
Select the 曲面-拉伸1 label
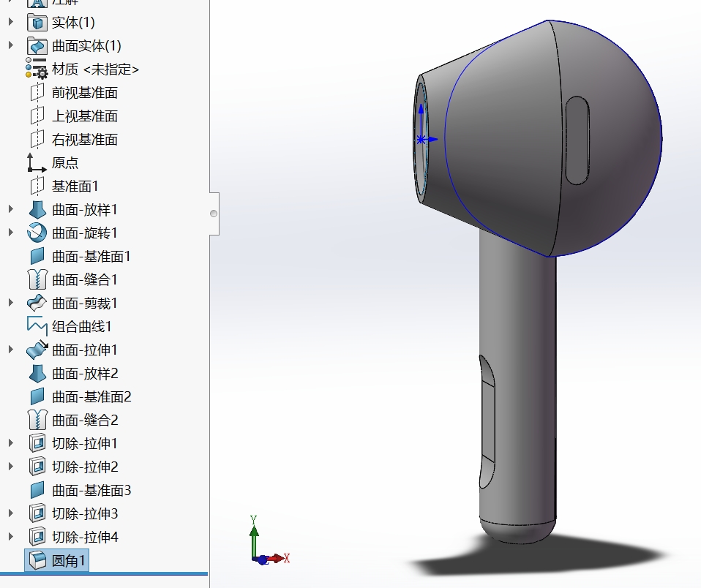coord(84,350)
